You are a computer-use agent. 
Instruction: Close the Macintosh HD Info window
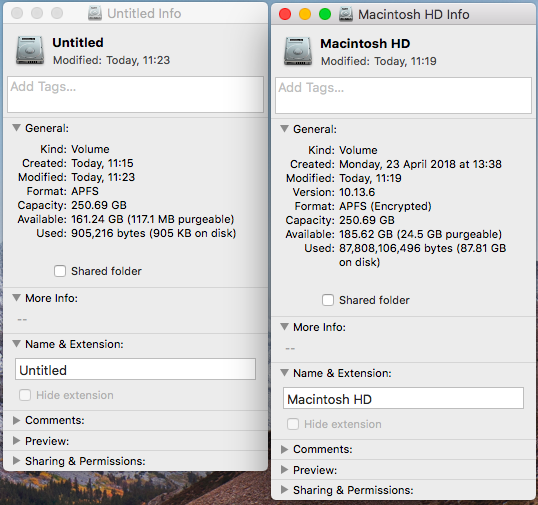click(x=285, y=14)
